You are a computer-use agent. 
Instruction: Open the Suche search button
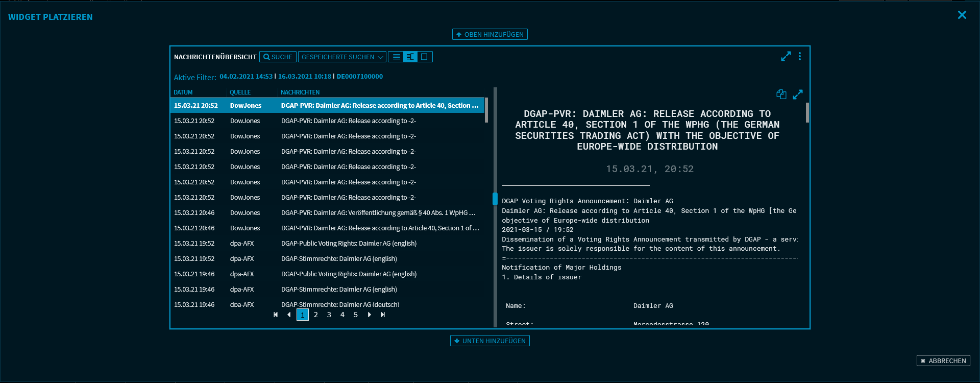[x=278, y=57]
